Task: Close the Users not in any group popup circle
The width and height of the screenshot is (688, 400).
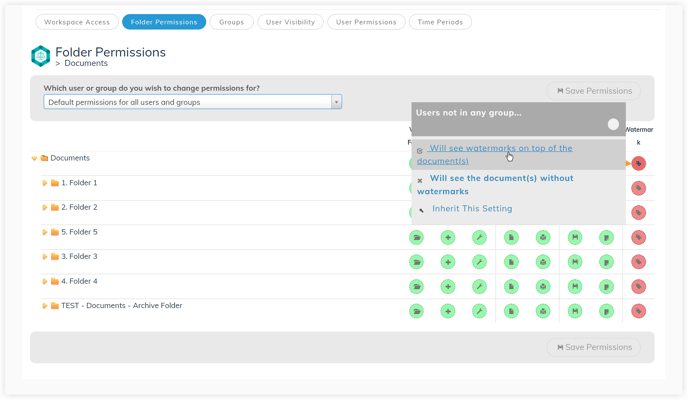Action: click(613, 125)
